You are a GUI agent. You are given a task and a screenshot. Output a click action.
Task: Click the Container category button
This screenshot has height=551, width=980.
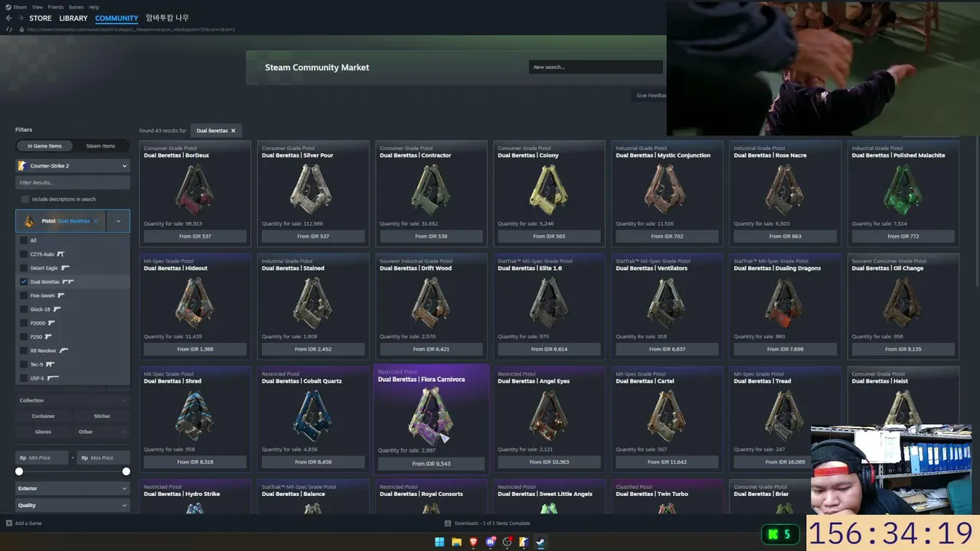pos(44,416)
